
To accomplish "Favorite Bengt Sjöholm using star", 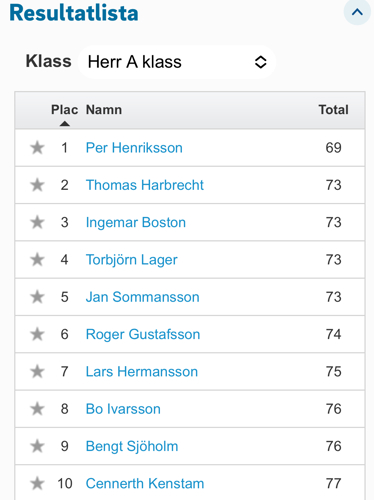I will point(37,446).
